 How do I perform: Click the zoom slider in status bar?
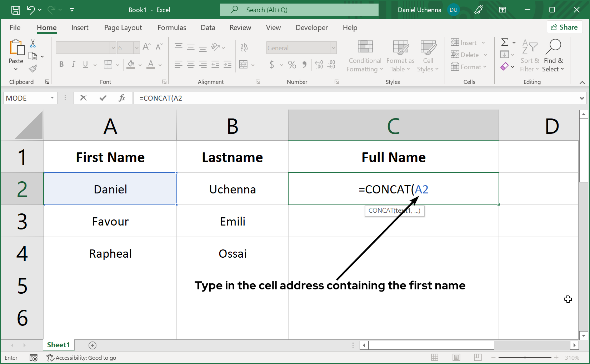525,358
